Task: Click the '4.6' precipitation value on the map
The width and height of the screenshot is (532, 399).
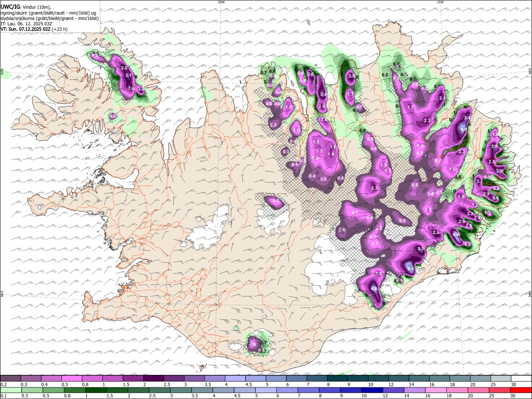Action: click(x=374, y=288)
